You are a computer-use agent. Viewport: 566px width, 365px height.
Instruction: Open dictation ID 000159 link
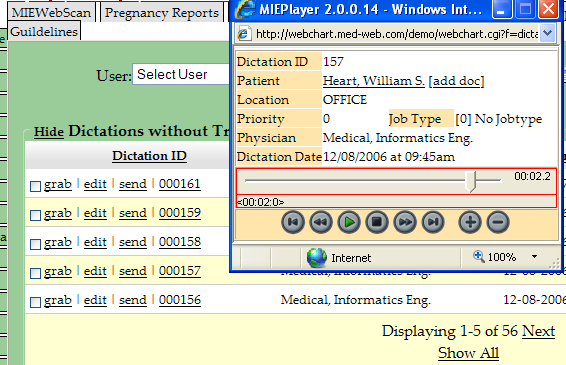(180, 213)
